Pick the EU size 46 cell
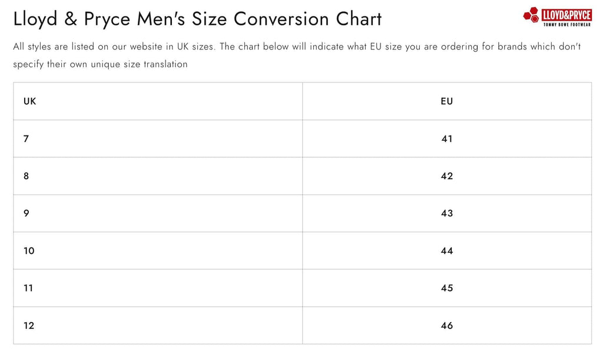Image resolution: width=603 pixels, height=364 pixels. pos(447,326)
